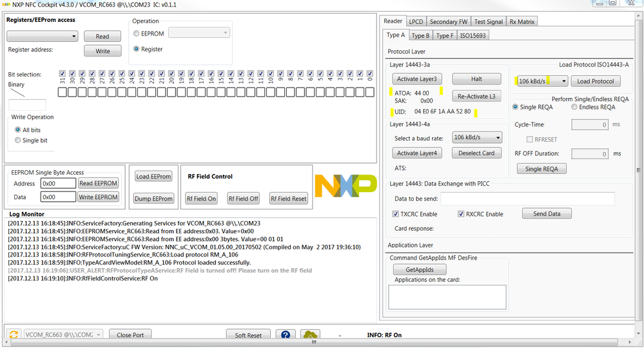
Task: Click the Close Port button
Action: (130, 334)
